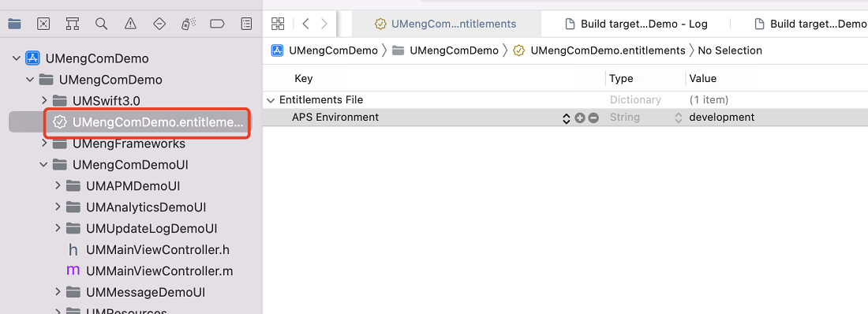Open the Project navigator folder icon
Image resolution: width=868 pixels, height=314 pixels.
point(14,23)
